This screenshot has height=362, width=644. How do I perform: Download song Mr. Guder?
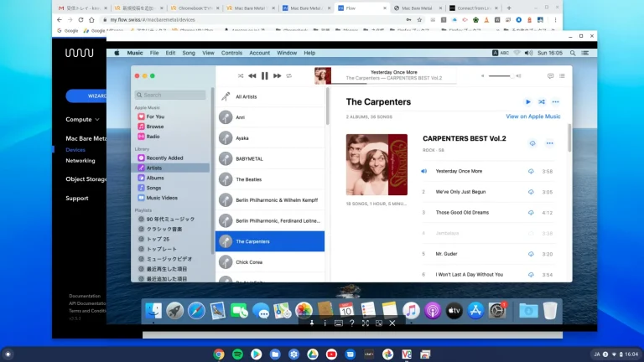tap(531, 254)
